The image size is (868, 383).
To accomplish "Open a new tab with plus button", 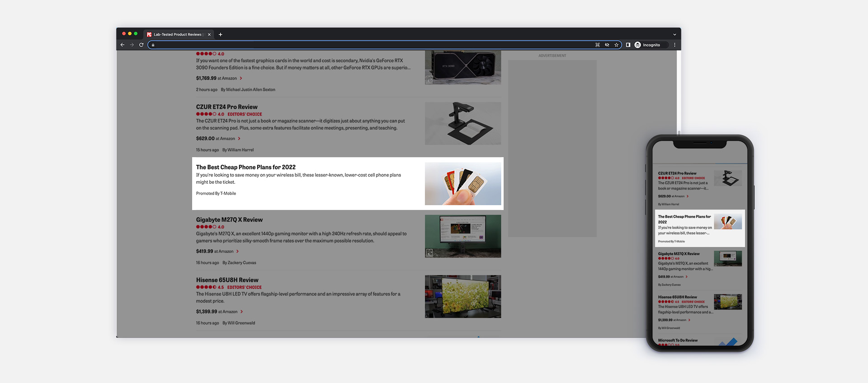I will (x=221, y=34).
